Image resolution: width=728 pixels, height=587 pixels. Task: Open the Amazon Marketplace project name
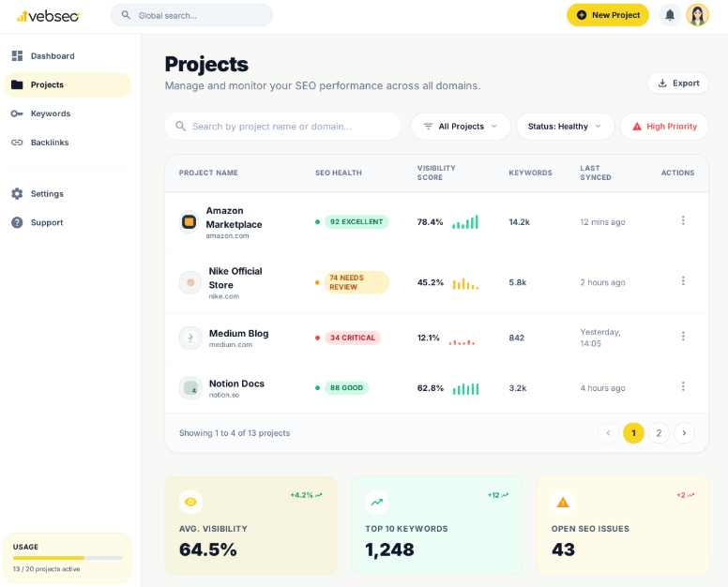click(x=234, y=218)
